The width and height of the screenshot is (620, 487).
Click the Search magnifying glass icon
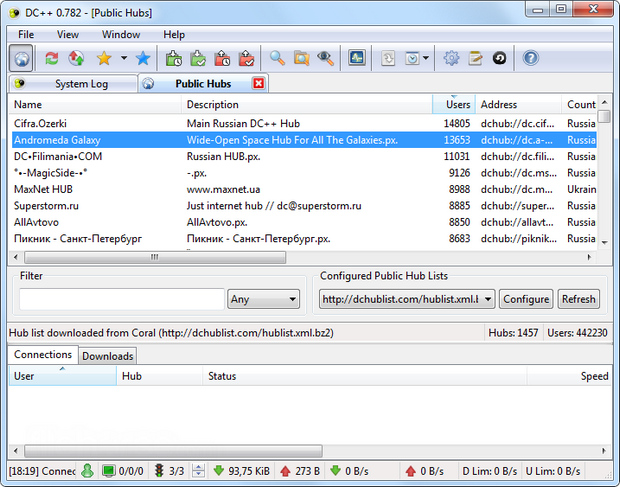pyautogui.click(x=277, y=59)
